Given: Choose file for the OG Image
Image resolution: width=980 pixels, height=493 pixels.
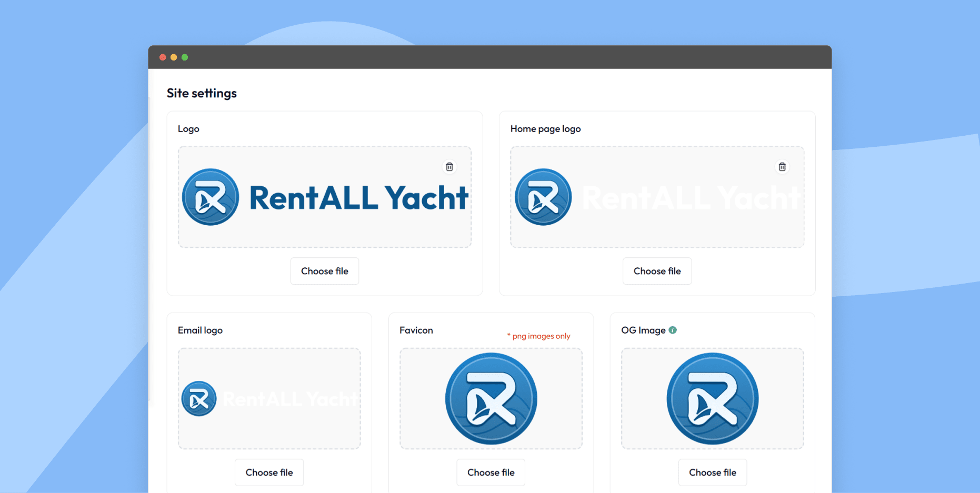Looking at the screenshot, I should [713, 472].
